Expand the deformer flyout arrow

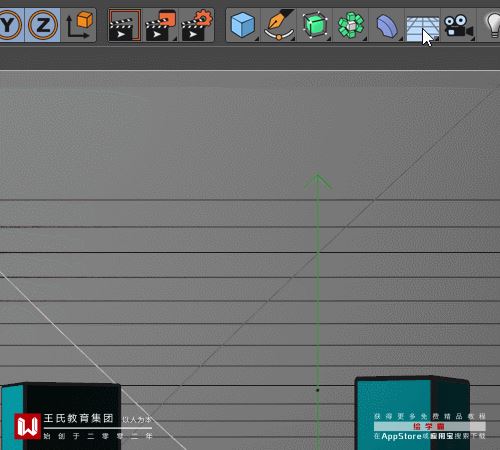pos(401,39)
